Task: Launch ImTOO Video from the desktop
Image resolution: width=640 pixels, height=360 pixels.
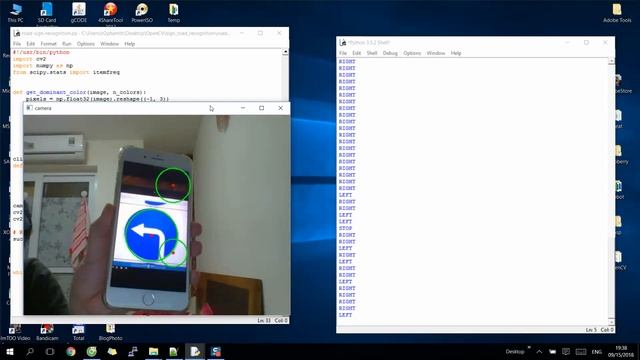Action: click(x=15, y=332)
